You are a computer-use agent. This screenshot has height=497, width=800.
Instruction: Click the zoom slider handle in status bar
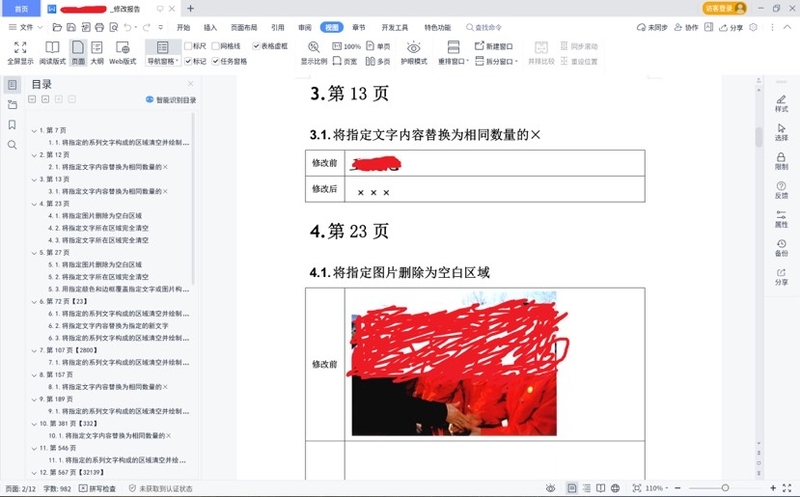coord(725,488)
